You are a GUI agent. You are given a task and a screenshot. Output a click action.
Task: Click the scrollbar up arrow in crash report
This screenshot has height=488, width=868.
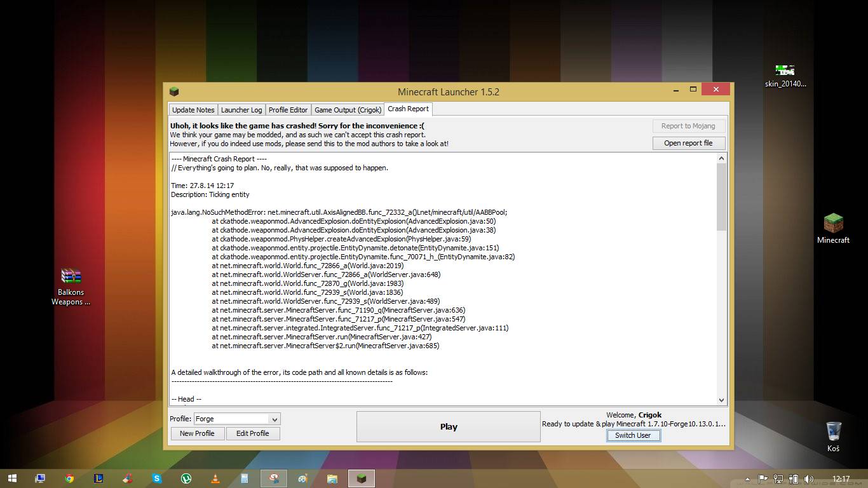coord(721,158)
